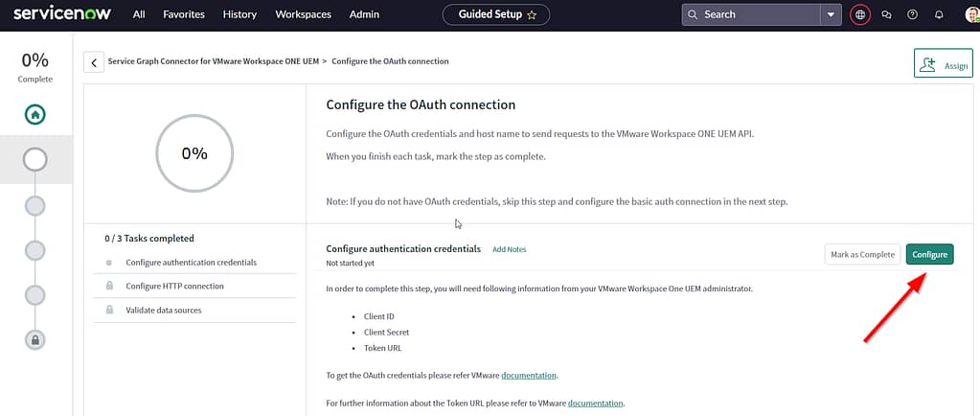Expand the search scope dropdown arrow

pyautogui.click(x=830, y=14)
